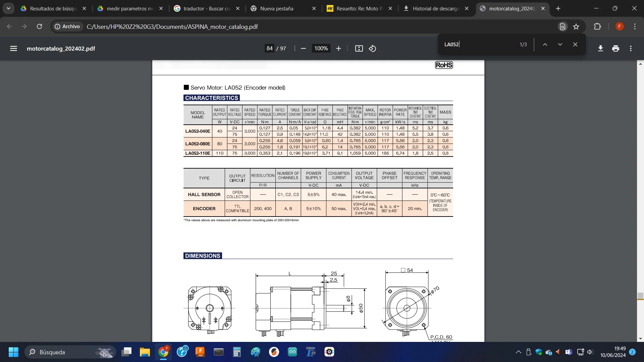Open a new browser tab

558,8
